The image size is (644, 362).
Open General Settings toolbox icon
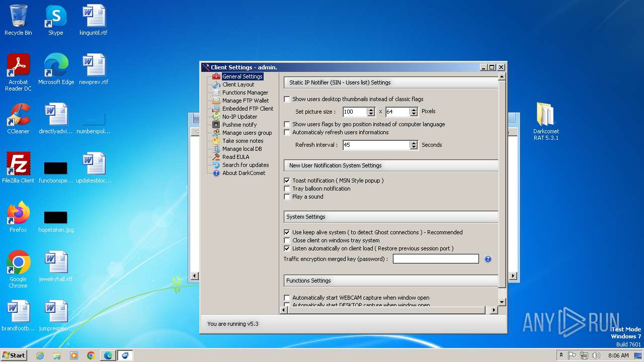point(216,76)
